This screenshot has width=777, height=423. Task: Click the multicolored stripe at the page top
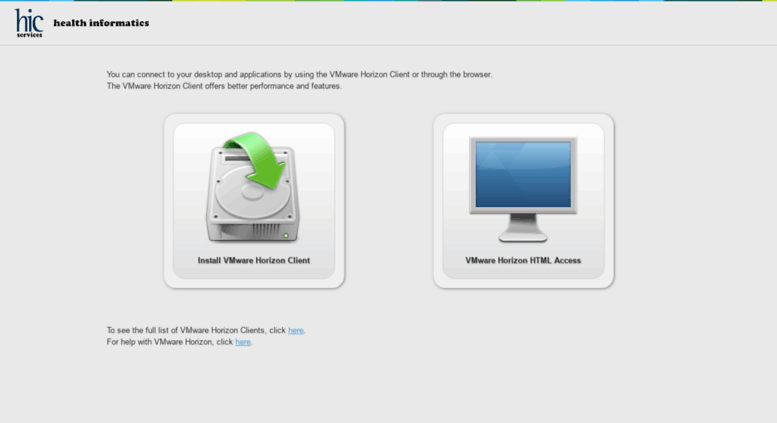pyautogui.click(x=388, y=0)
